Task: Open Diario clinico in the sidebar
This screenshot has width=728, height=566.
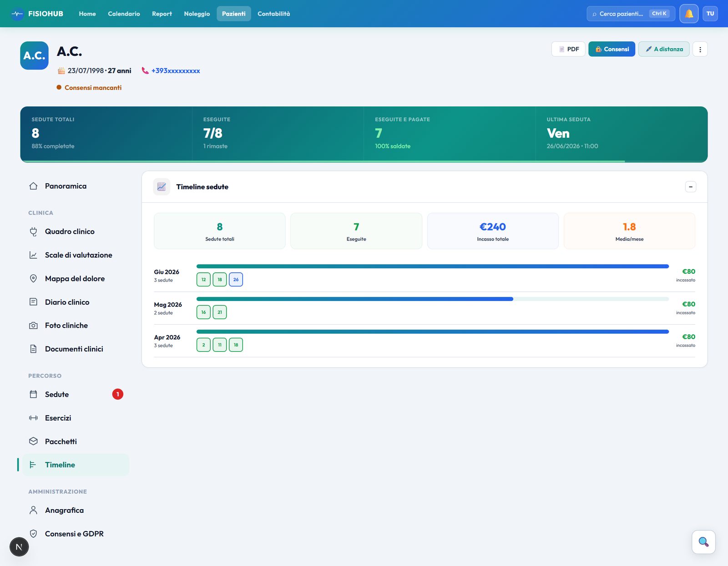Action: [x=76, y=302]
